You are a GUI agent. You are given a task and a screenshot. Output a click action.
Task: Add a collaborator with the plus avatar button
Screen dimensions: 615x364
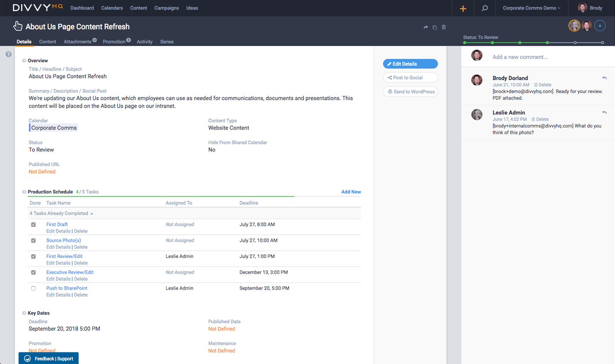[600, 26]
